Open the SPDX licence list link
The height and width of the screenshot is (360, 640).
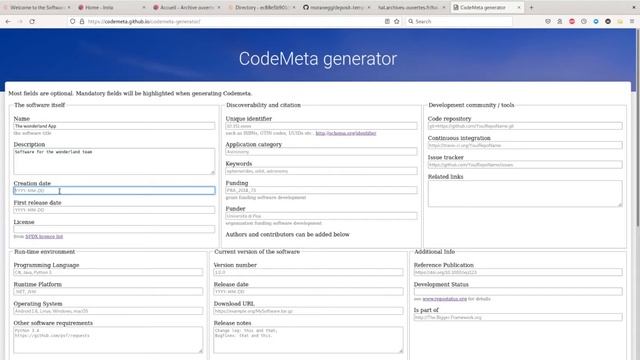44,236
